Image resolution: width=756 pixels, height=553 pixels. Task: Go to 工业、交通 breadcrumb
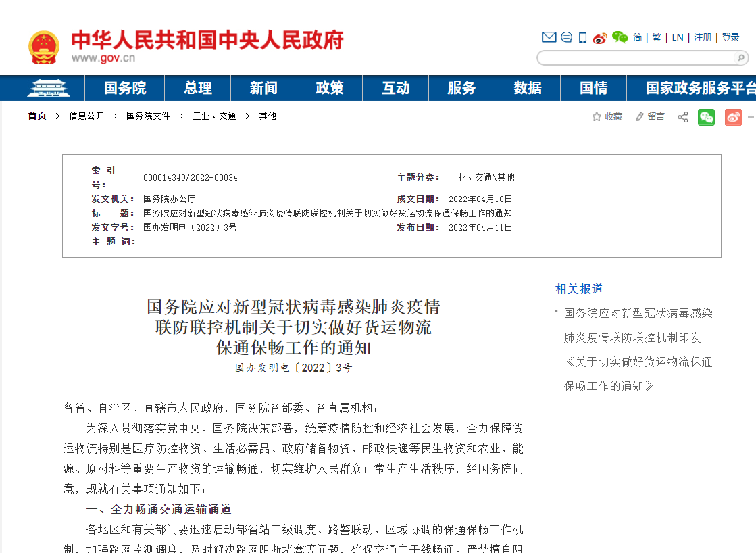[215, 116]
